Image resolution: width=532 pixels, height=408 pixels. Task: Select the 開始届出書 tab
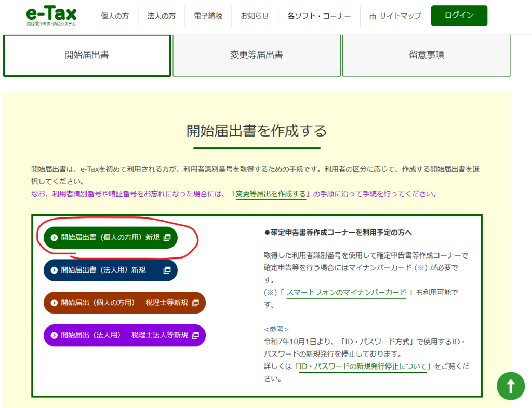[x=87, y=56]
